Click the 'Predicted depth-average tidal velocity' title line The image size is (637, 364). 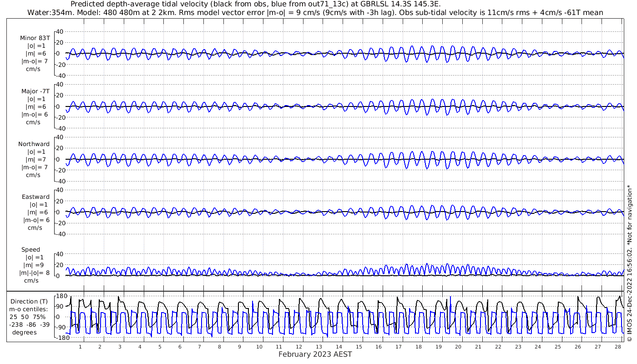[256, 4]
